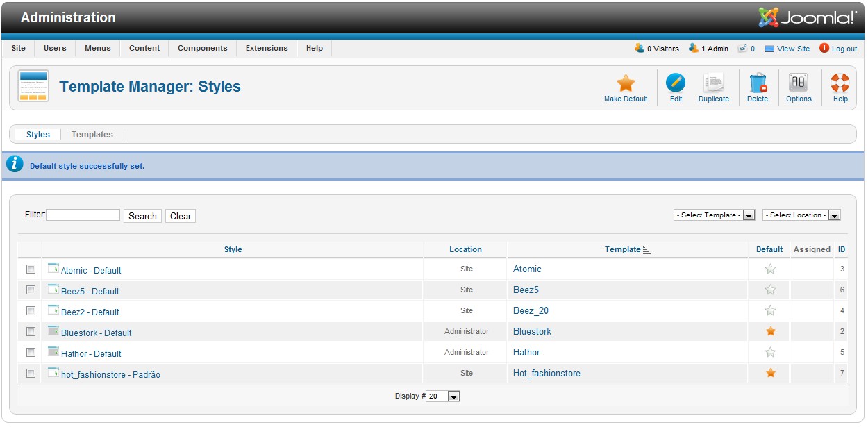The width and height of the screenshot is (868, 427).
Task: Set Atomic style as default using its star
Action: [770, 269]
